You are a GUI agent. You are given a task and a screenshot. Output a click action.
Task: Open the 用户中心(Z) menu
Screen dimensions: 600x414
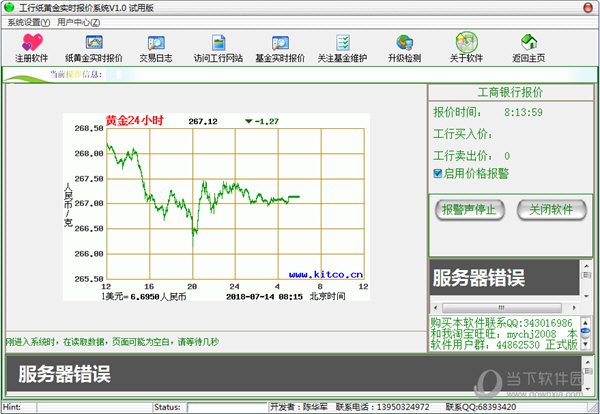coord(78,22)
